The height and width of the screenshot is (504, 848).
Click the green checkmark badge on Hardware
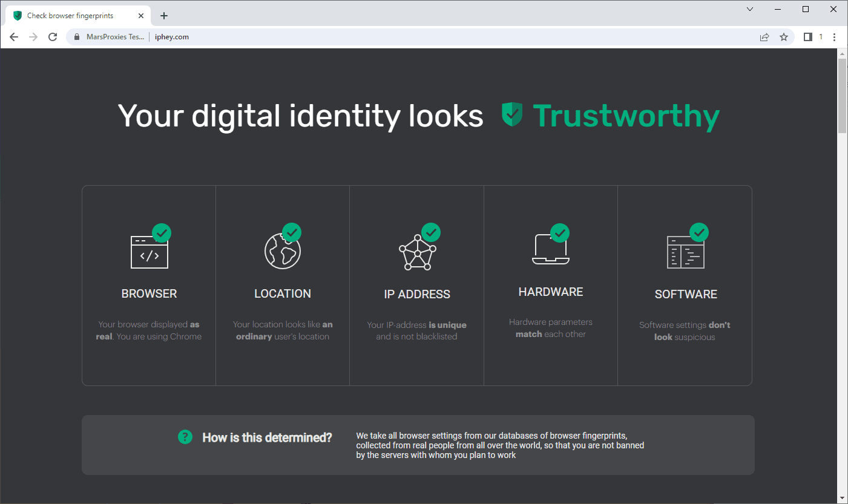coord(560,232)
